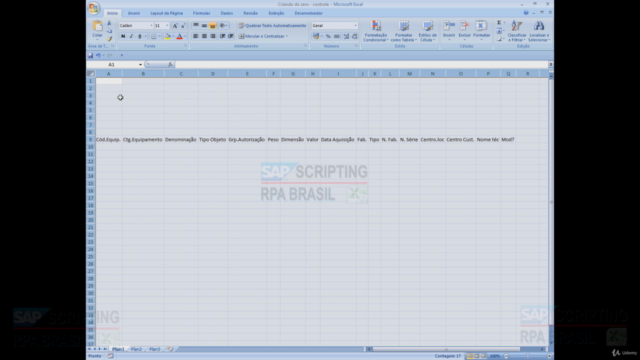The width and height of the screenshot is (640, 360).
Task: Click the insert function fx icon
Action: pos(170,64)
